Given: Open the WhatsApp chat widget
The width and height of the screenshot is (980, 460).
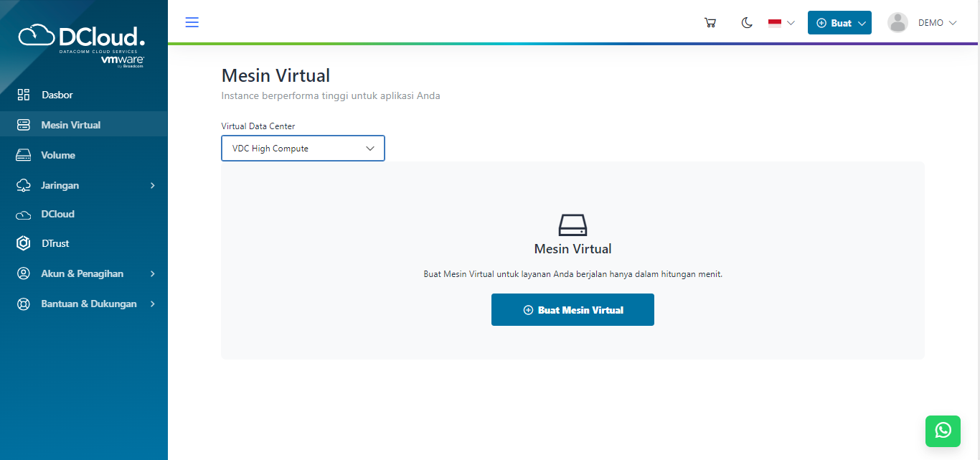Looking at the screenshot, I should tap(943, 431).
